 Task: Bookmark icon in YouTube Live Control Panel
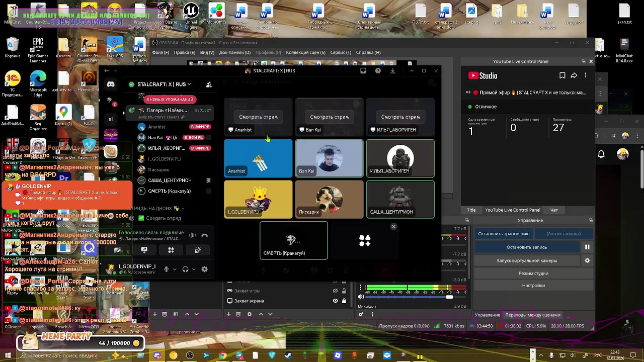point(562,75)
